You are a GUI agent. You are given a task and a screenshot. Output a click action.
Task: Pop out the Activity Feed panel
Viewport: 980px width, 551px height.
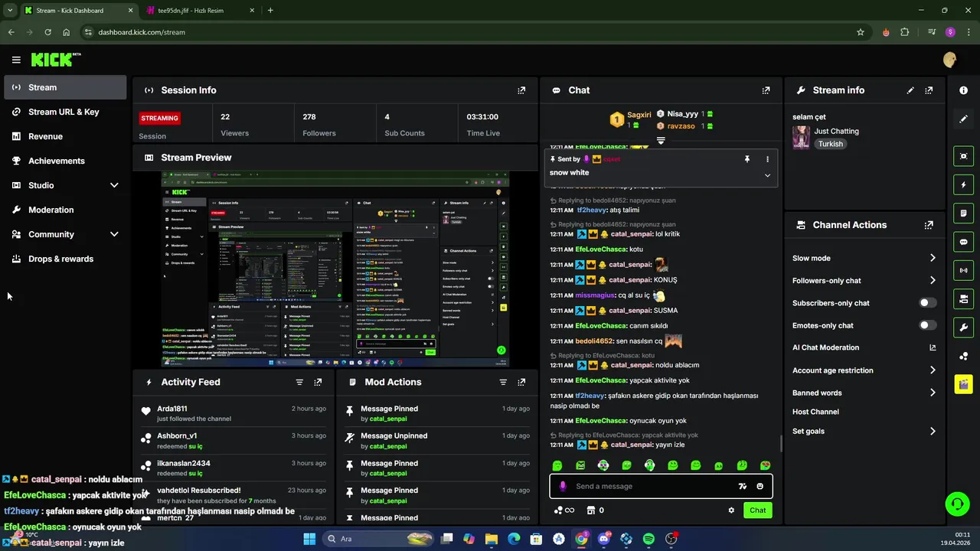(x=318, y=382)
